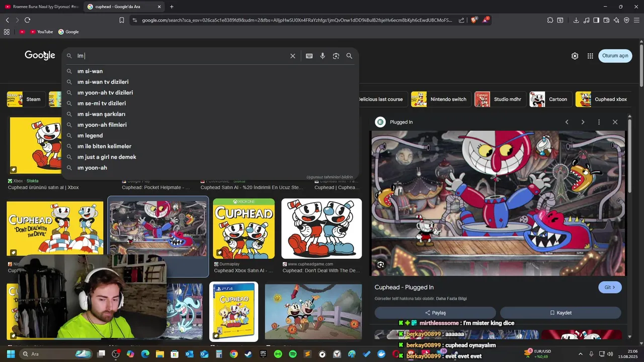Open lens search icon on preview image
The image size is (644, 362).
(x=380, y=264)
